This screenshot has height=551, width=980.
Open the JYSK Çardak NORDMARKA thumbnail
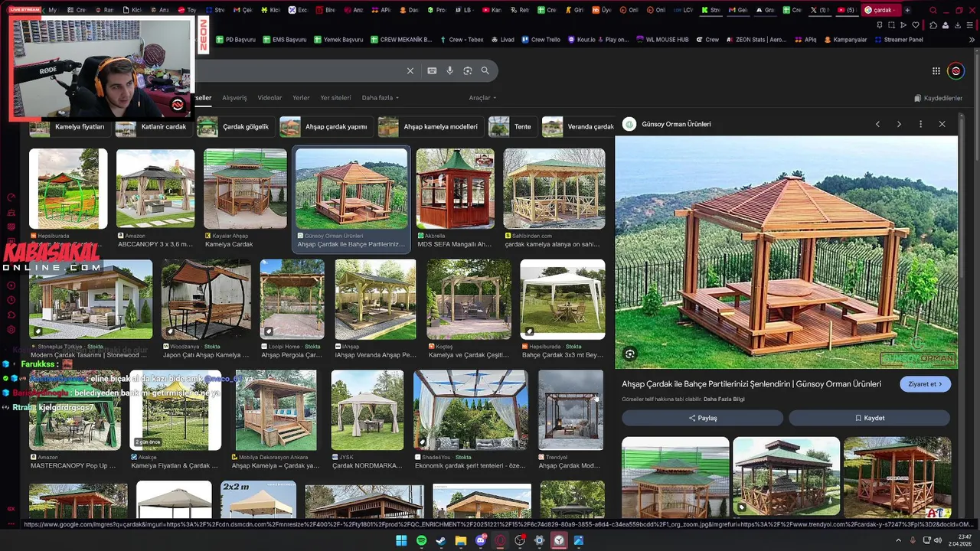point(367,410)
